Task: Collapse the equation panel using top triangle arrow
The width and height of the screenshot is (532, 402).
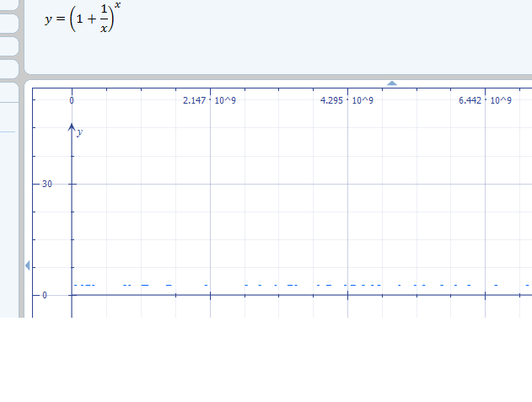Action: click(x=391, y=83)
